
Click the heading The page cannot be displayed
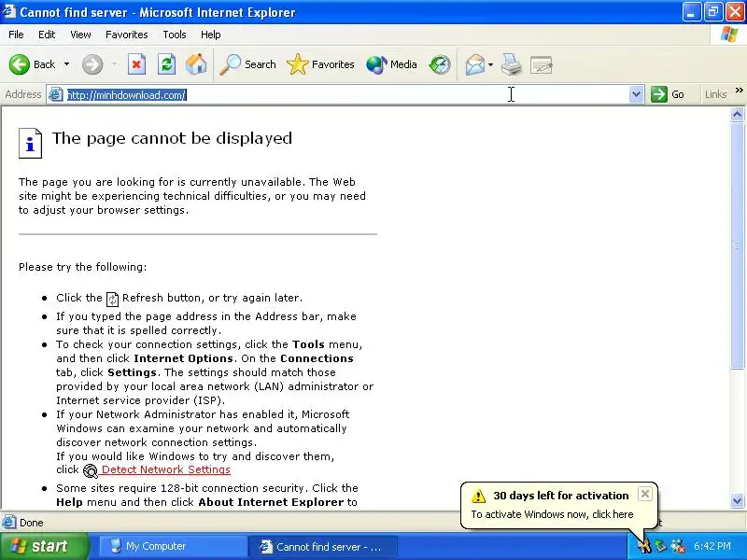172,138
